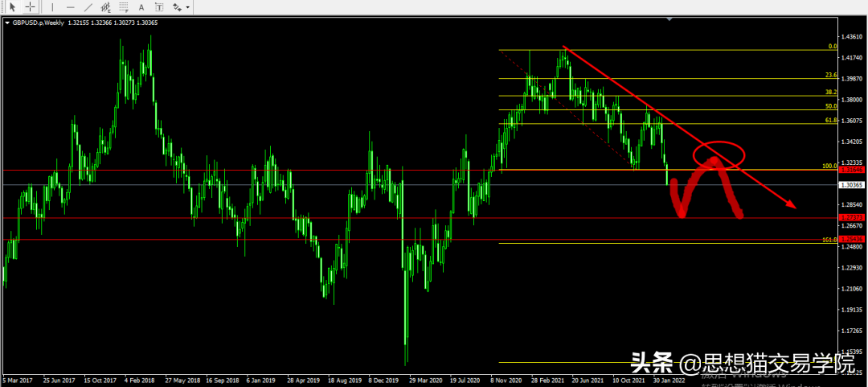Click the red 1.27373 price label
Image resolution: width=868 pixels, height=387 pixels.
852,217
